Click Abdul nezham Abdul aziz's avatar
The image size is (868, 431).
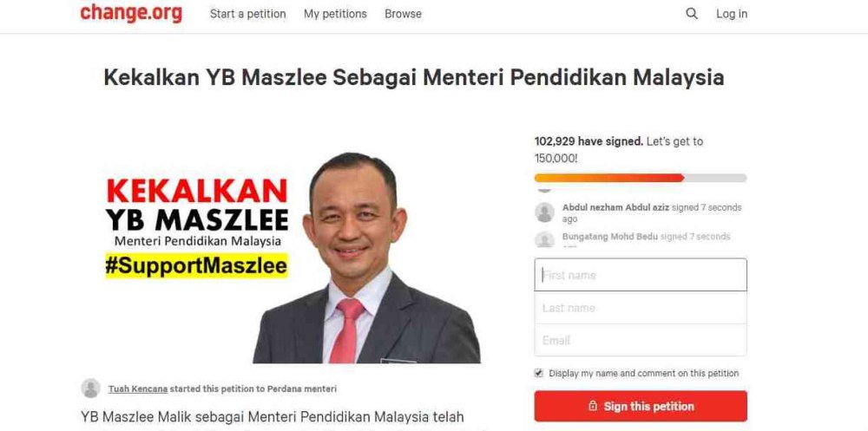[x=545, y=212]
